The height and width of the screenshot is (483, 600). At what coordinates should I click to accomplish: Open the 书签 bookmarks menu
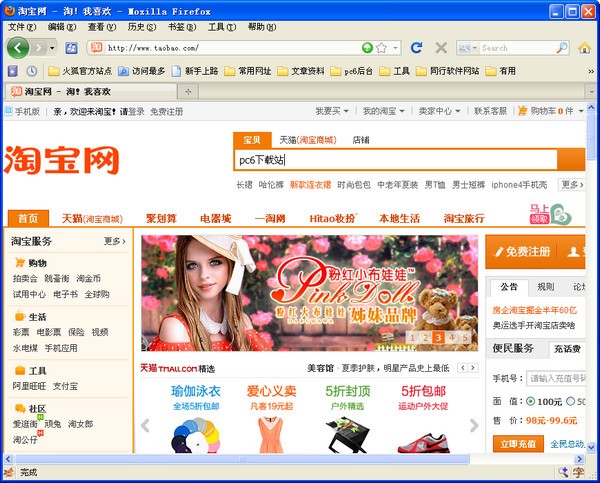pyautogui.click(x=182, y=27)
